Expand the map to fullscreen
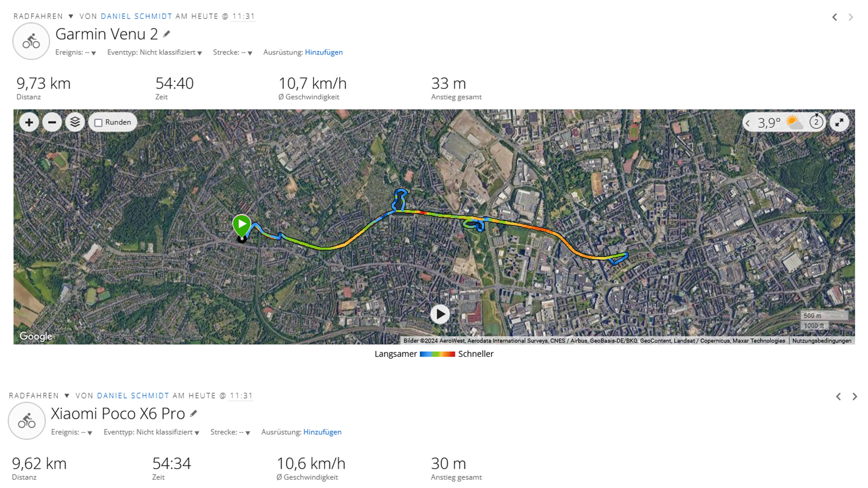Screen dimensions: 868x488 pos(839,122)
